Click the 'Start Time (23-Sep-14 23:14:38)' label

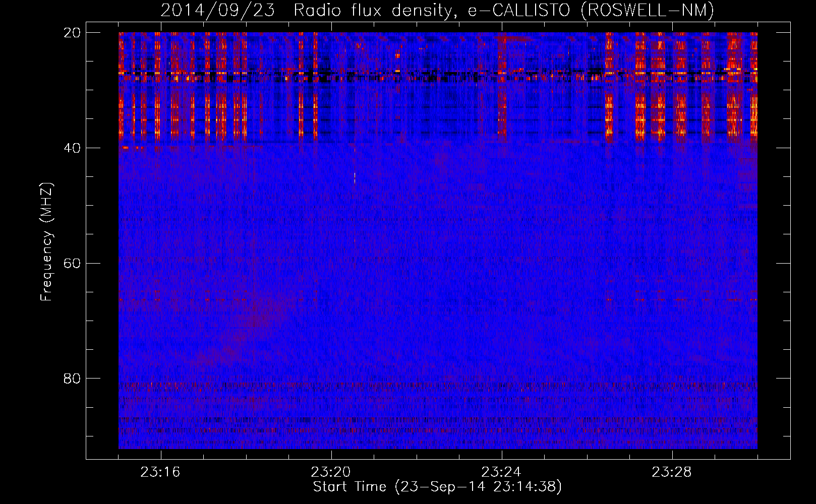pyautogui.click(x=437, y=487)
